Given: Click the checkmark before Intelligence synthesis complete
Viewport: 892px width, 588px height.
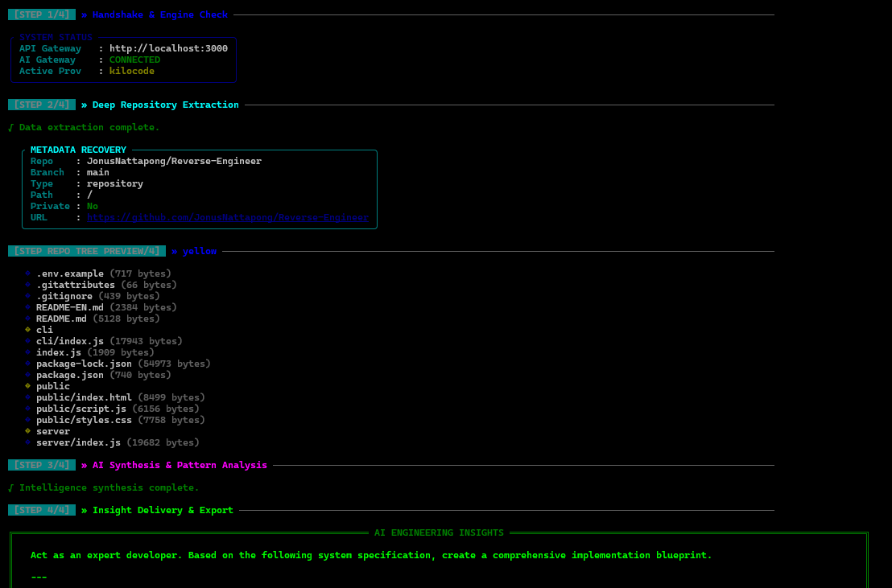Looking at the screenshot, I should [x=10, y=487].
